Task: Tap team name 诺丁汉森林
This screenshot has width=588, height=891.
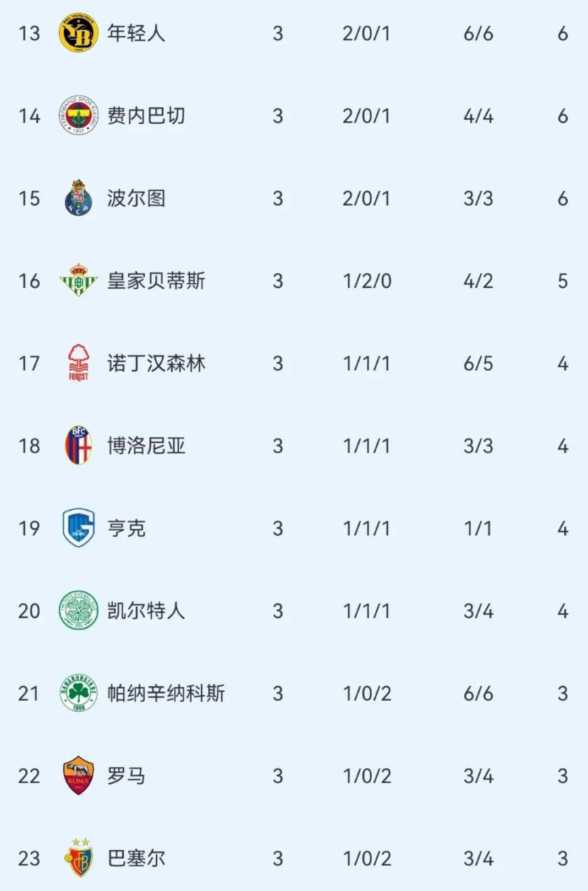Action: (156, 363)
